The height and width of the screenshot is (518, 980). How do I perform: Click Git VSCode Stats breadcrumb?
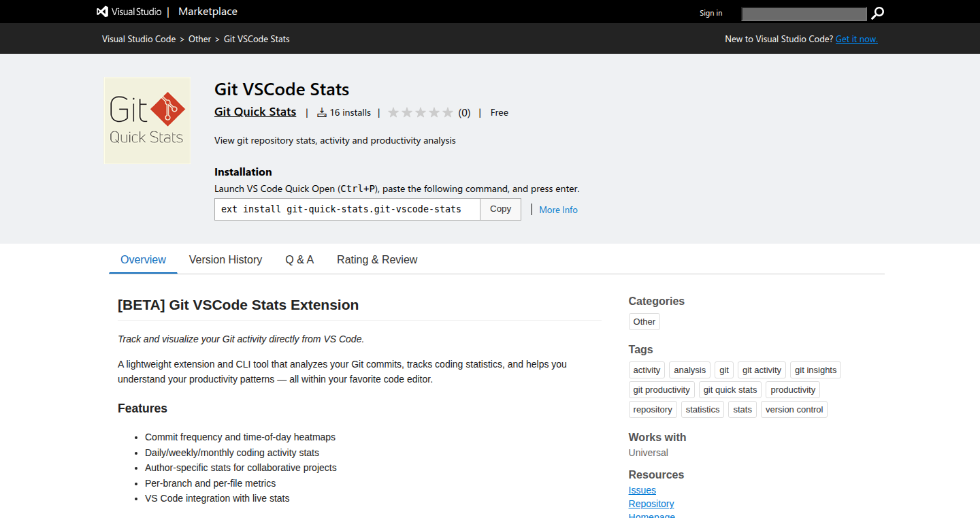point(257,39)
